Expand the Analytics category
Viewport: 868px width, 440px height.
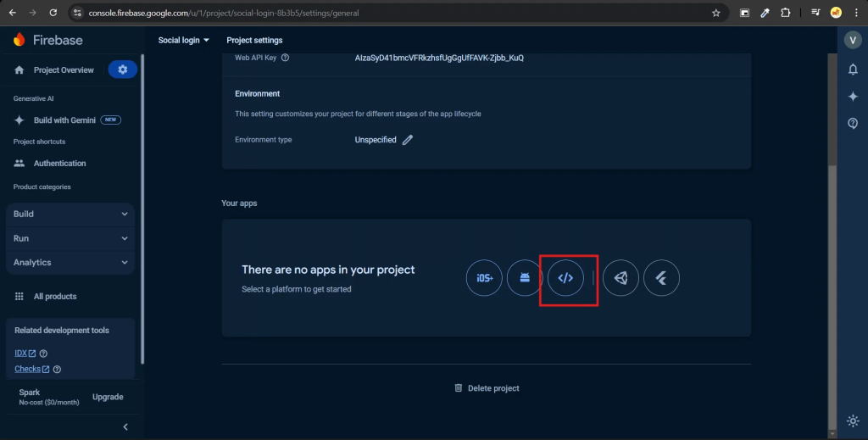70,263
